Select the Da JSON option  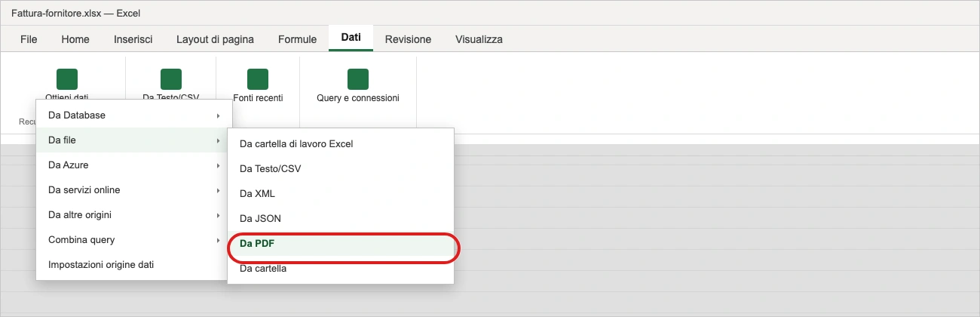click(x=341, y=218)
